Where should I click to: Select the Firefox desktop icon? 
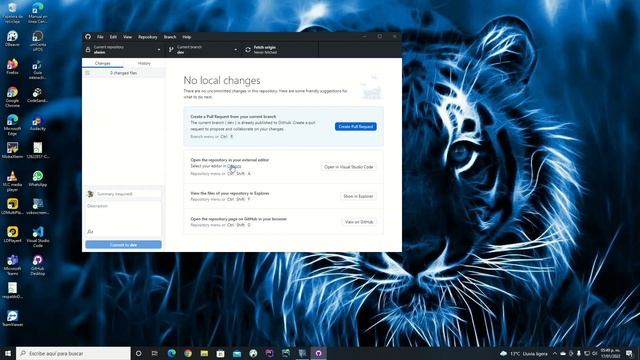point(12,67)
